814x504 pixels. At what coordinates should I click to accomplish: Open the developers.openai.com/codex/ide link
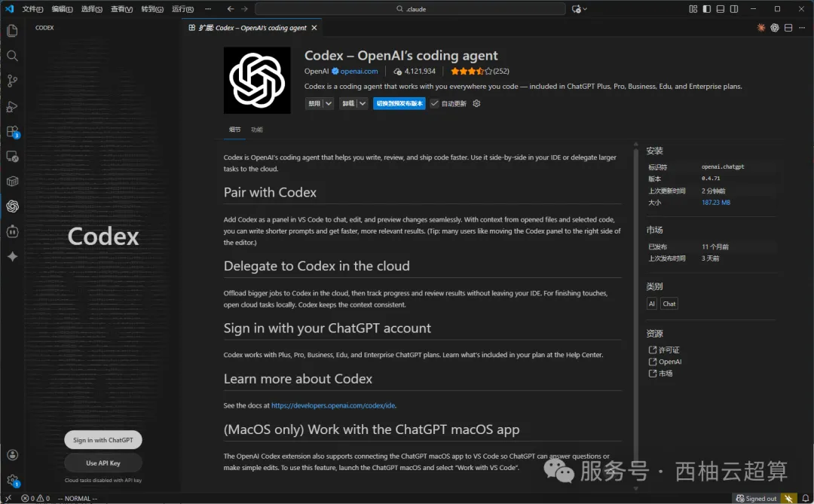coord(333,405)
